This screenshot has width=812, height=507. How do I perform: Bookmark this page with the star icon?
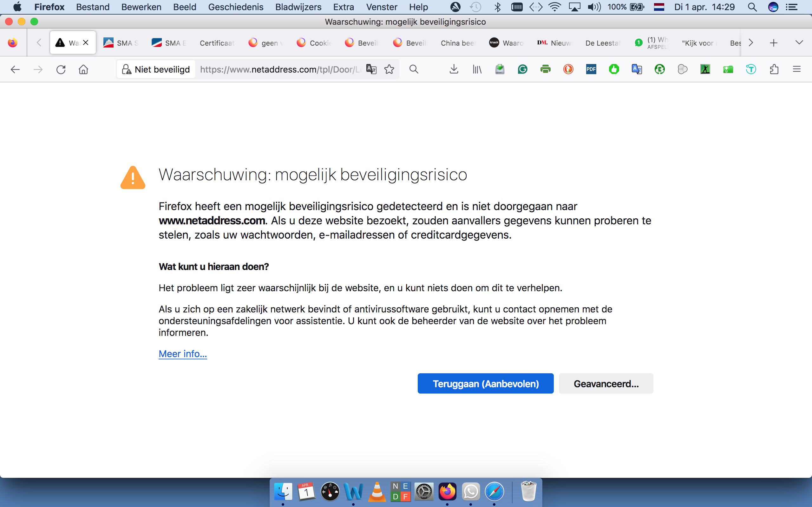pos(389,69)
